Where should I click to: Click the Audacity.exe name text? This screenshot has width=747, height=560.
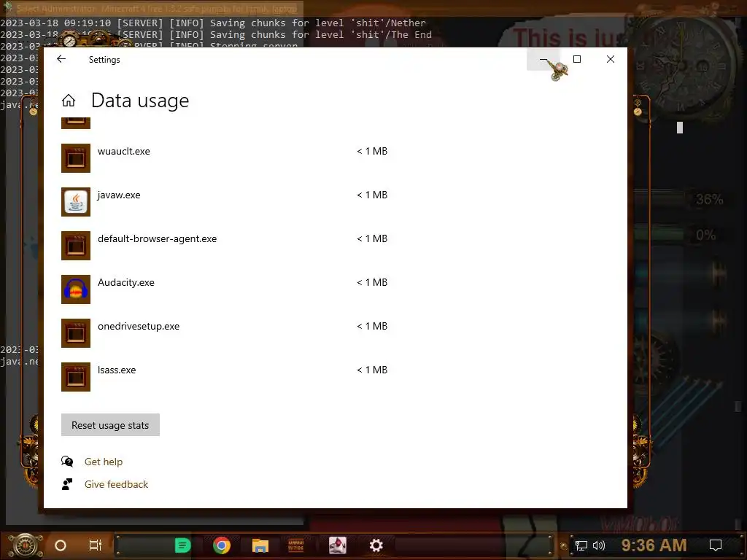(126, 282)
